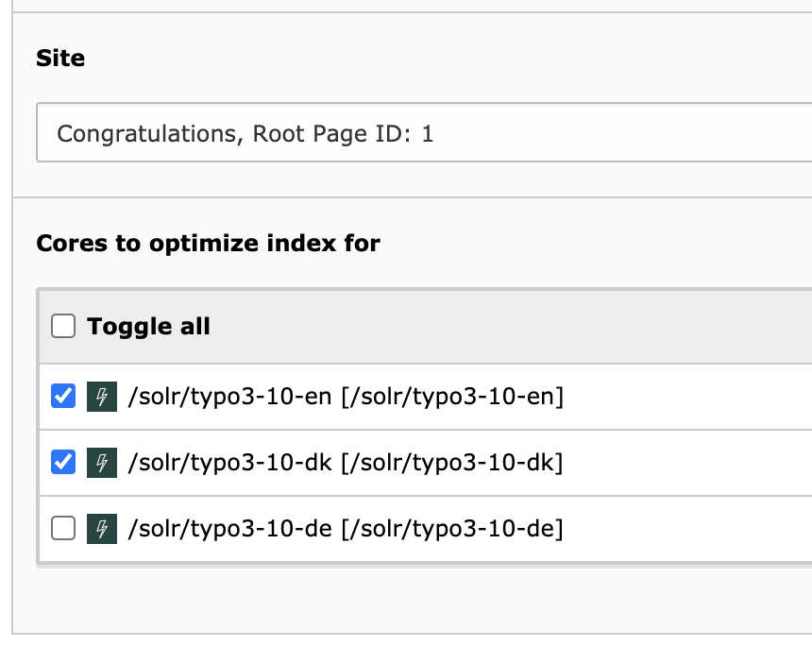Click the Cores to optimize index for heading

click(208, 244)
